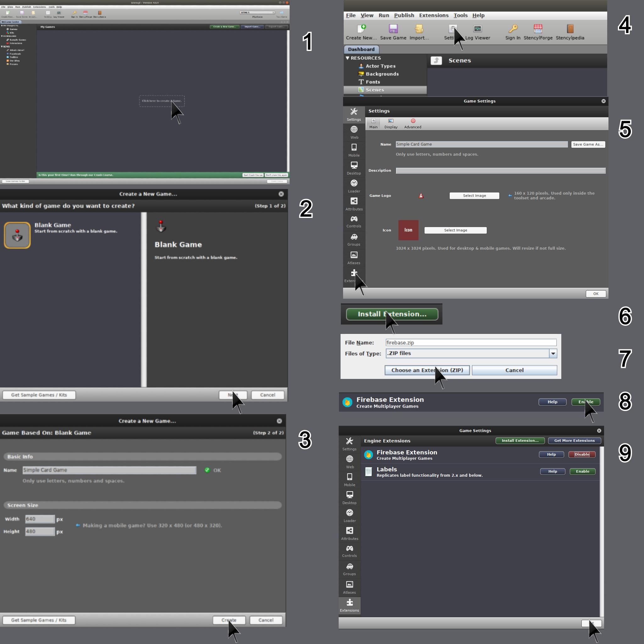Click the Save Game floppy icon
Viewport: 644px width, 644px height.
click(x=393, y=29)
